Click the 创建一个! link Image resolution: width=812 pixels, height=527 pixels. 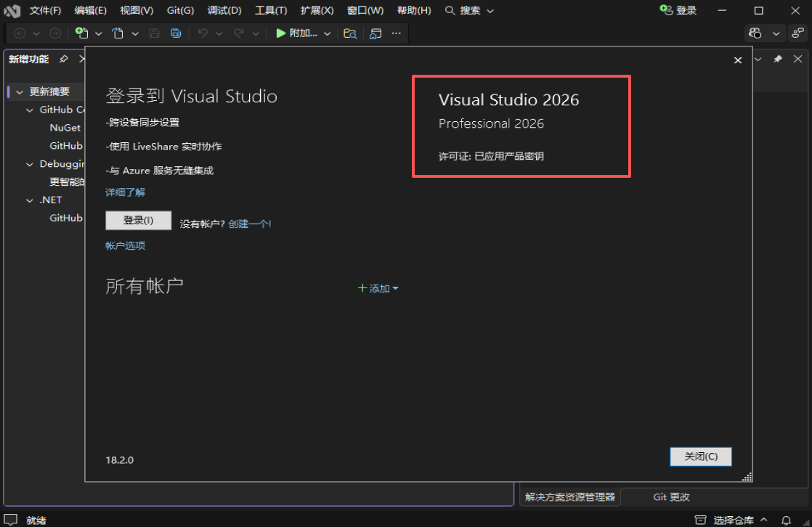(250, 224)
